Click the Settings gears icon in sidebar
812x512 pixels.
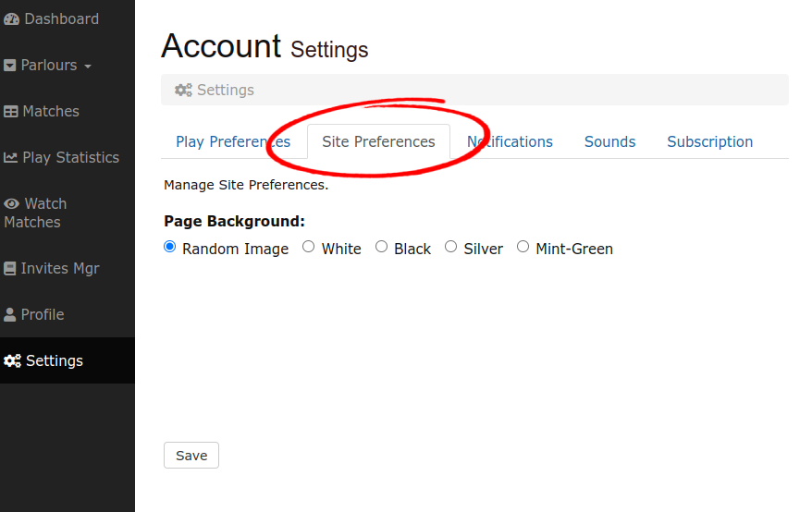(x=12, y=361)
